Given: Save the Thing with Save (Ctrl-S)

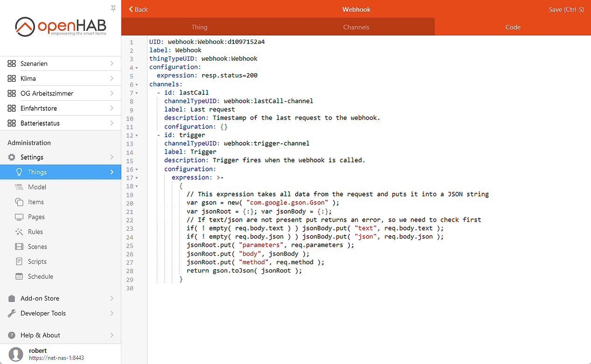Looking at the screenshot, I should (x=566, y=9).
